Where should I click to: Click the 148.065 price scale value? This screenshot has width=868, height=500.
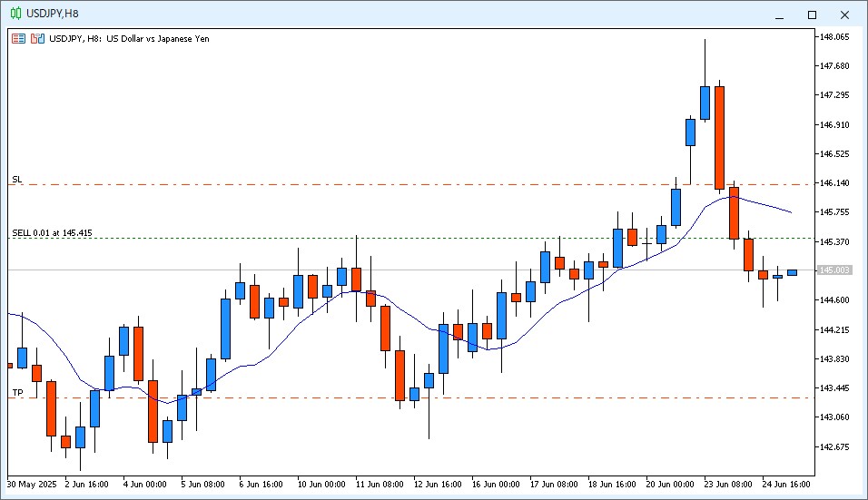[x=834, y=37]
